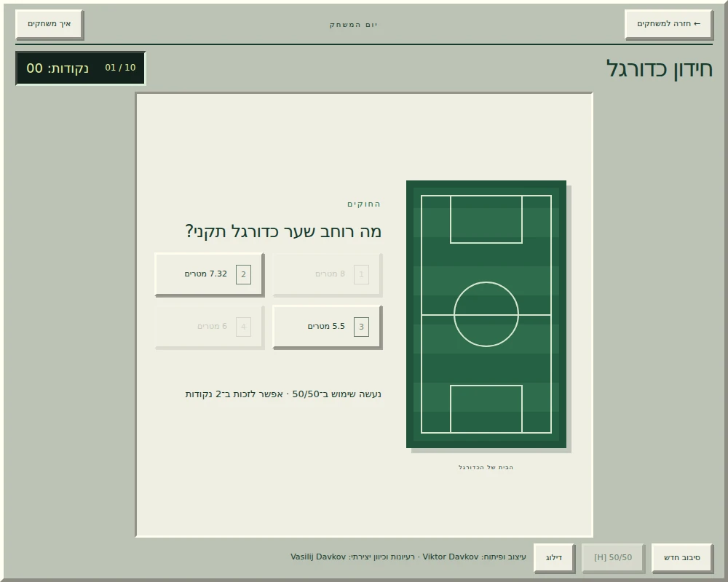Click the יום המשחק header text
The height and width of the screenshot is (582, 728).
[354, 25]
